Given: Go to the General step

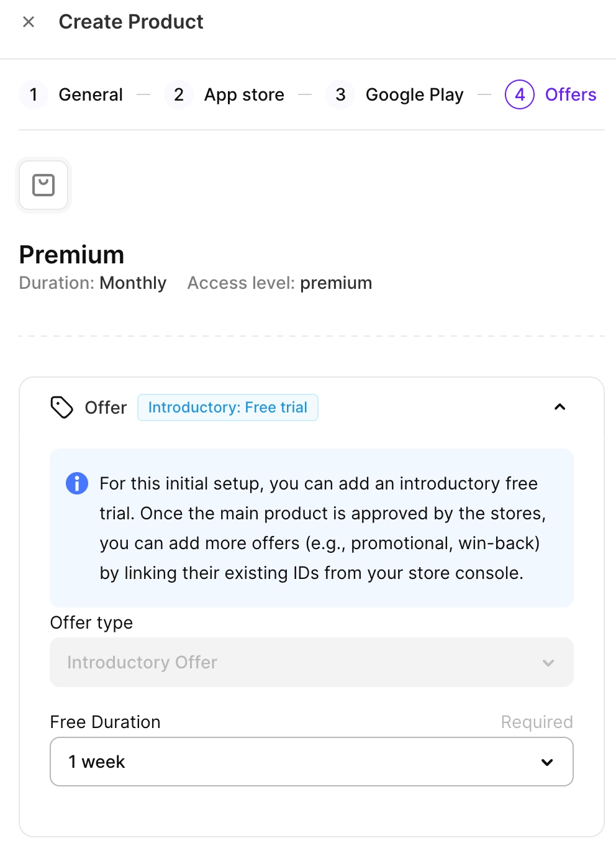Looking at the screenshot, I should click(91, 94).
